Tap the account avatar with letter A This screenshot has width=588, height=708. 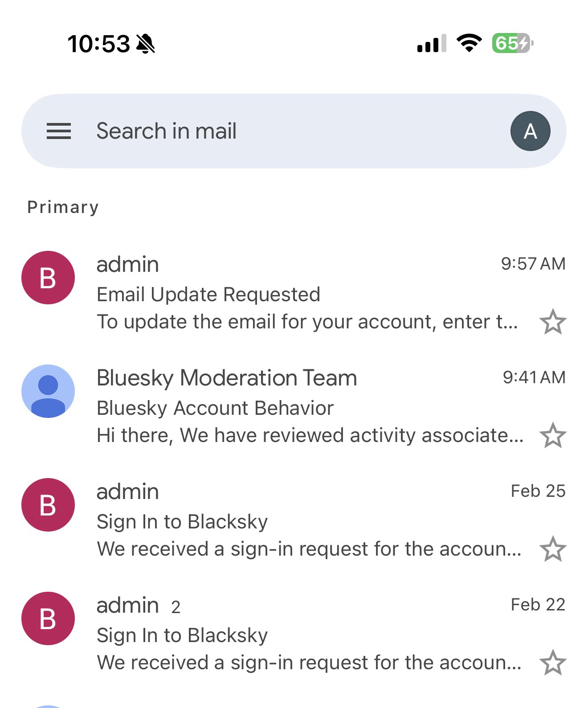point(530,131)
